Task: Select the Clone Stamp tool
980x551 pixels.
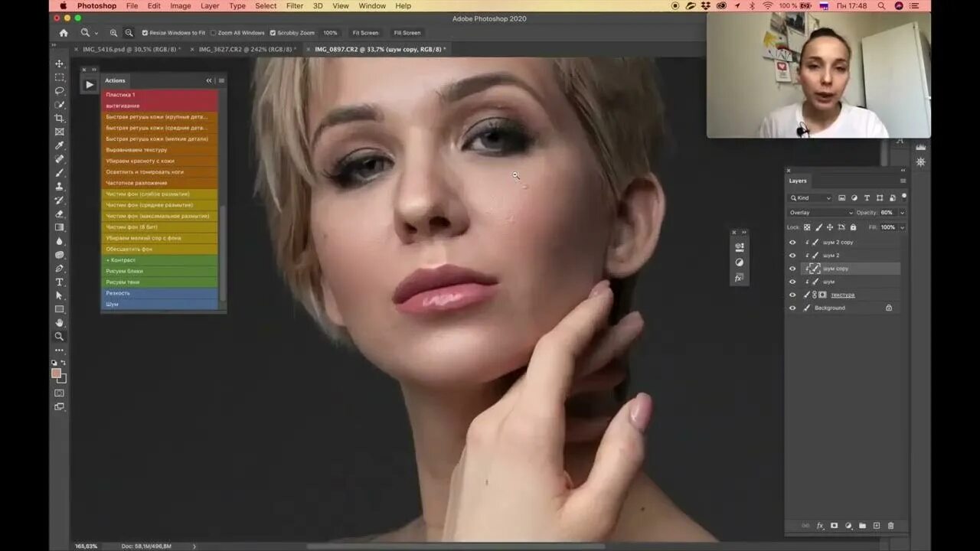Action: pyautogui.click(x=59, y=187)
